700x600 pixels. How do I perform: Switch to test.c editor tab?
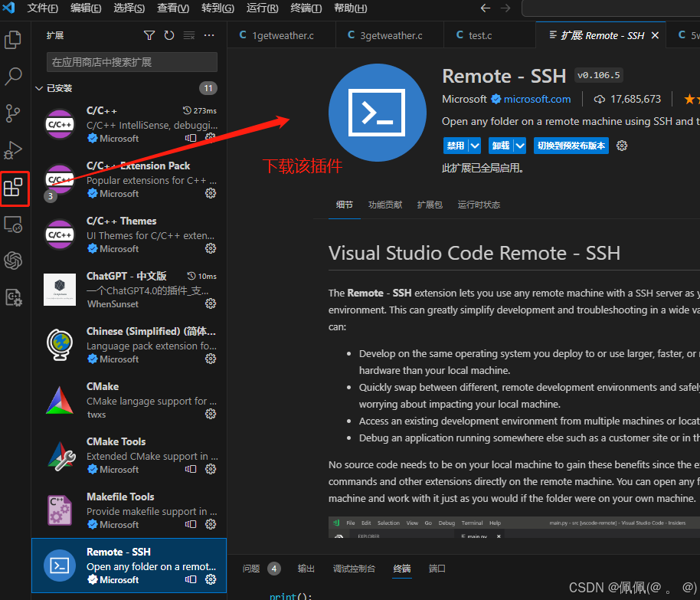(489, 35)
